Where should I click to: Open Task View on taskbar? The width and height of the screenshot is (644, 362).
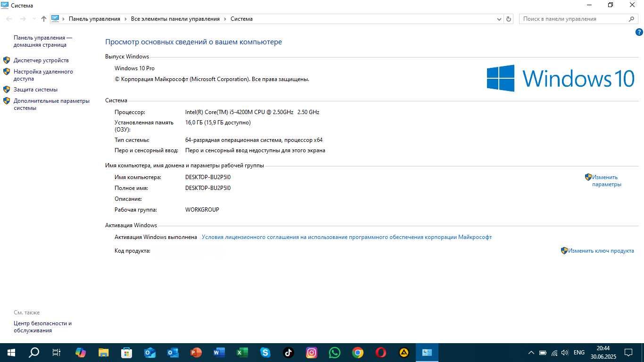57,353
